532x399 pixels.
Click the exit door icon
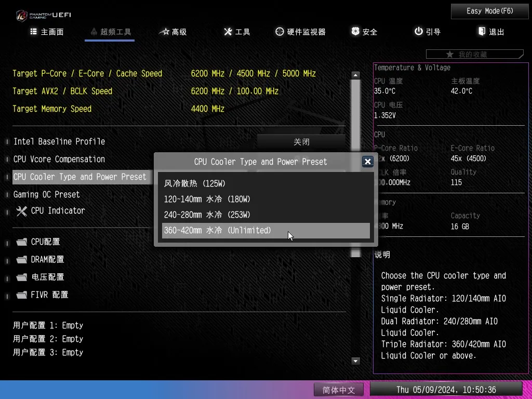(482, 31)
